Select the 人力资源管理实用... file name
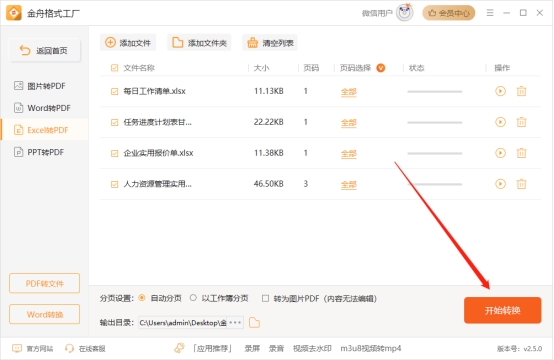The image size is (554, 360). pos(157,184)
